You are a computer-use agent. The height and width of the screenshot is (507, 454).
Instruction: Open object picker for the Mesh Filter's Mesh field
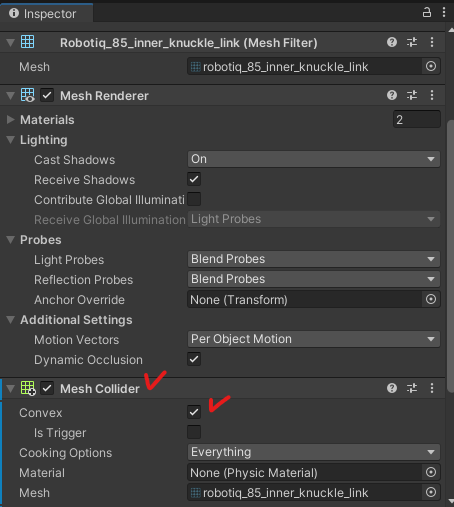pos(431,66)
